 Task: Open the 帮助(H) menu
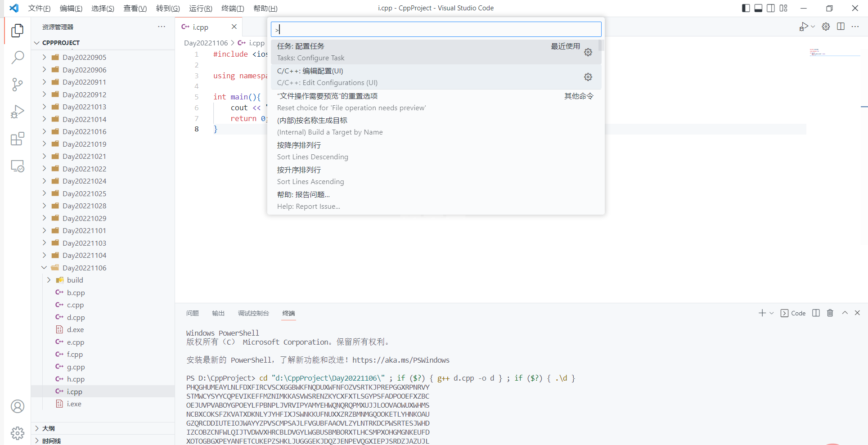(x=265, y=8)
